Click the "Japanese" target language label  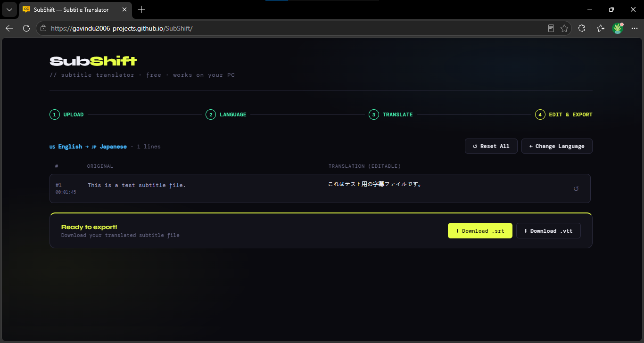[113, 147]
